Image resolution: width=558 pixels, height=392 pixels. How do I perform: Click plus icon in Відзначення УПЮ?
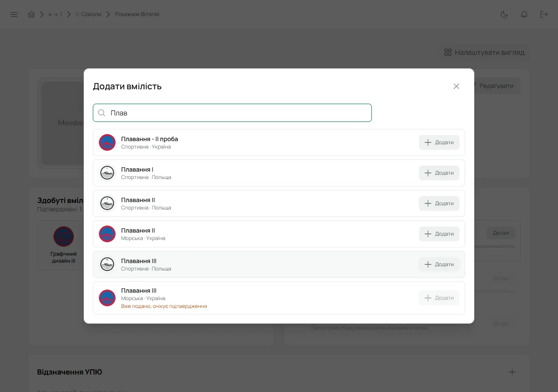click(x=512, y=372)
